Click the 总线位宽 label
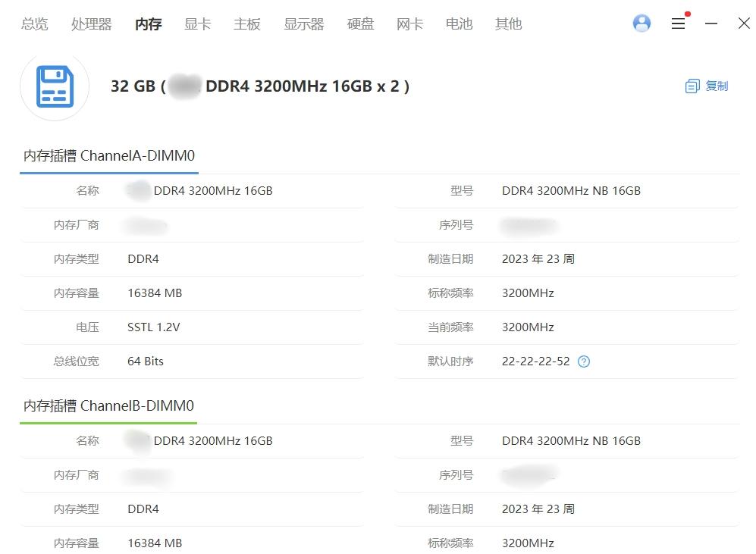Viewport: 756px width, 554px height. point(76,362)
